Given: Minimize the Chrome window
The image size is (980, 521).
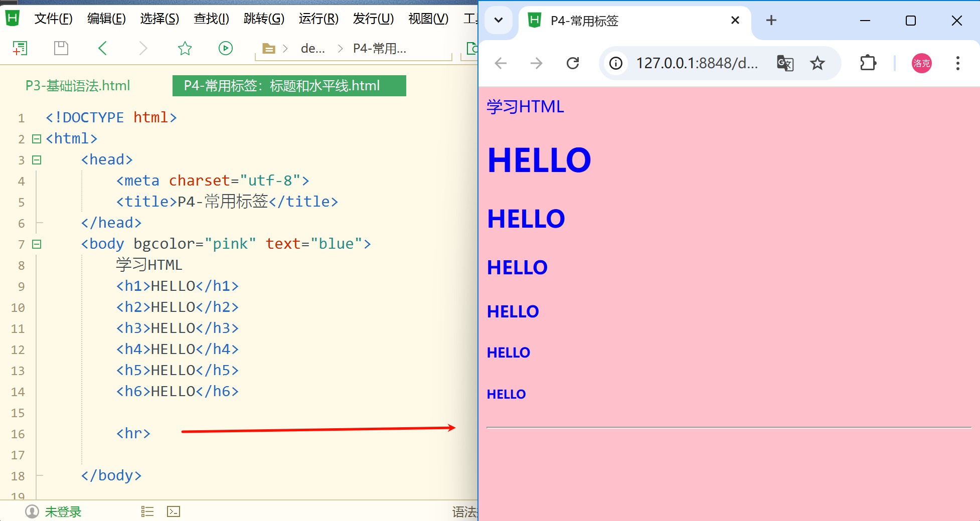Looking at the screenshot, I should click(865, 21).
